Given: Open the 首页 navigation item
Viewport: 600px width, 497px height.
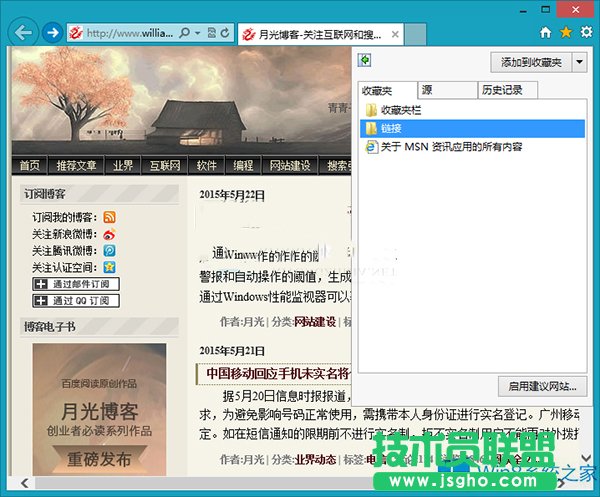Looking at the screenshot, I should (x=30, y=165).
